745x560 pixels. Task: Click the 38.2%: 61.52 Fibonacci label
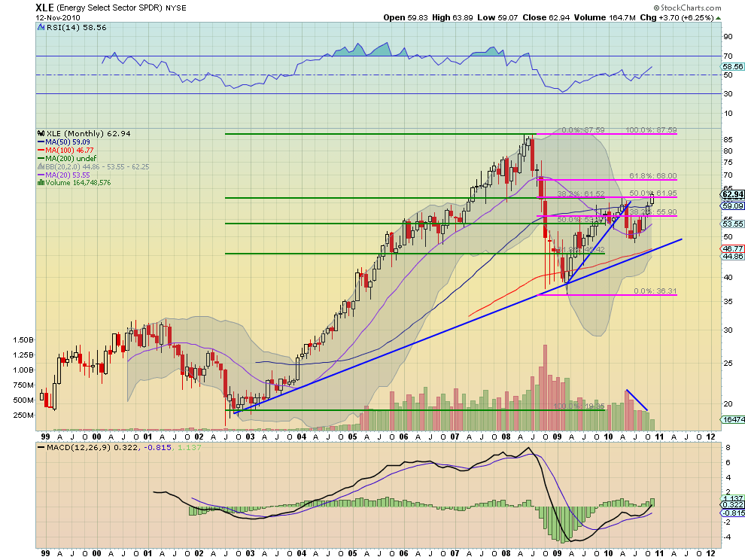point(581,194)
